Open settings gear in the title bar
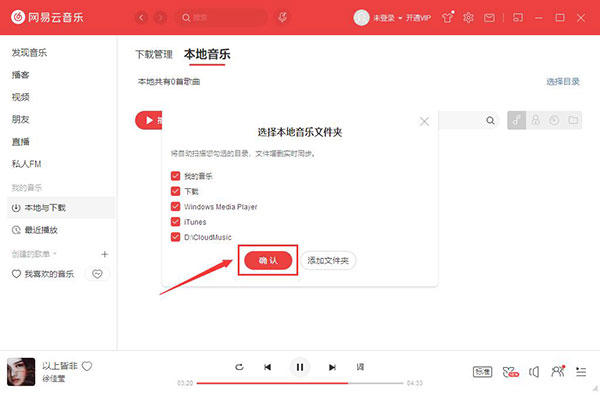 tap(468, 18)
